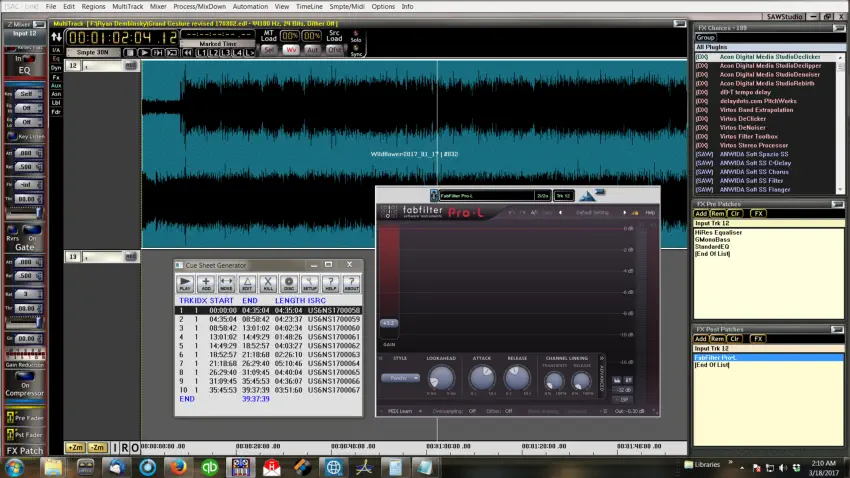Open the Punchy style dropdown
The width and height of the screenshot is (850, 478).
(399, 378)
